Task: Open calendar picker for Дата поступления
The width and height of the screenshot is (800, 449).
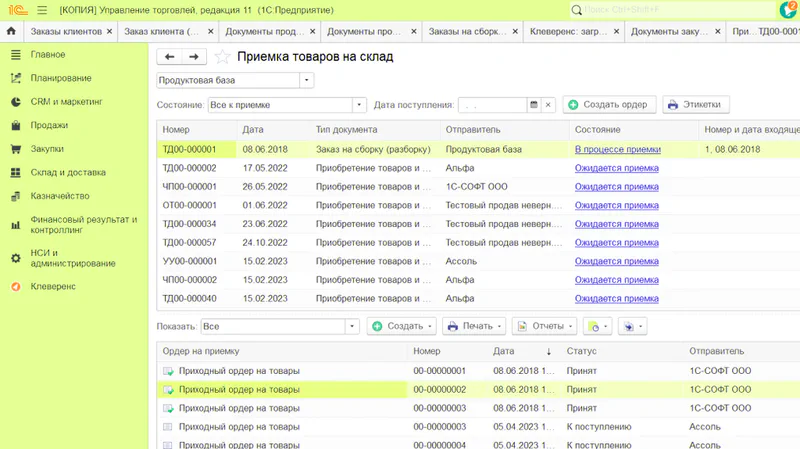Action: (x=534, y=105)
